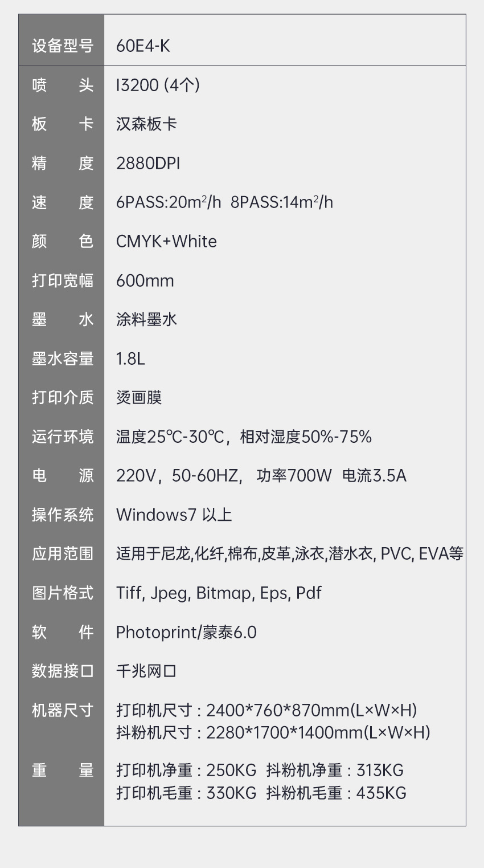Click the 600mm print width value

click(x=145, y=281)
